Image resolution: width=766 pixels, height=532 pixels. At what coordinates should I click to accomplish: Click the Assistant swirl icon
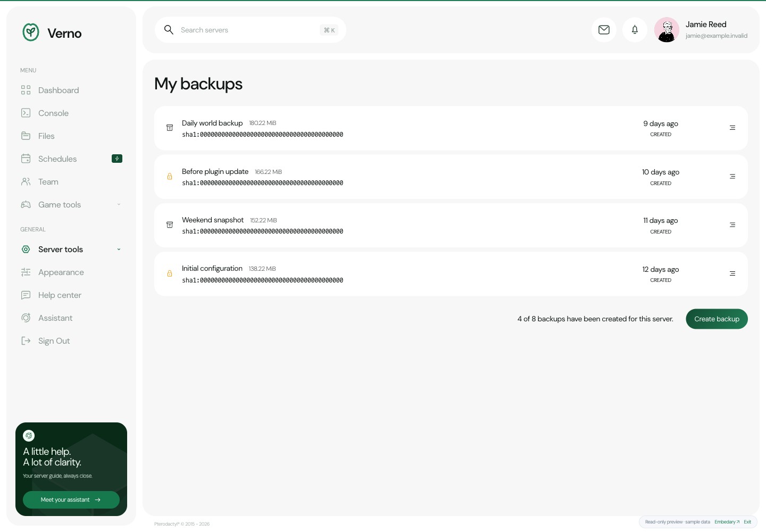point(26,318)
